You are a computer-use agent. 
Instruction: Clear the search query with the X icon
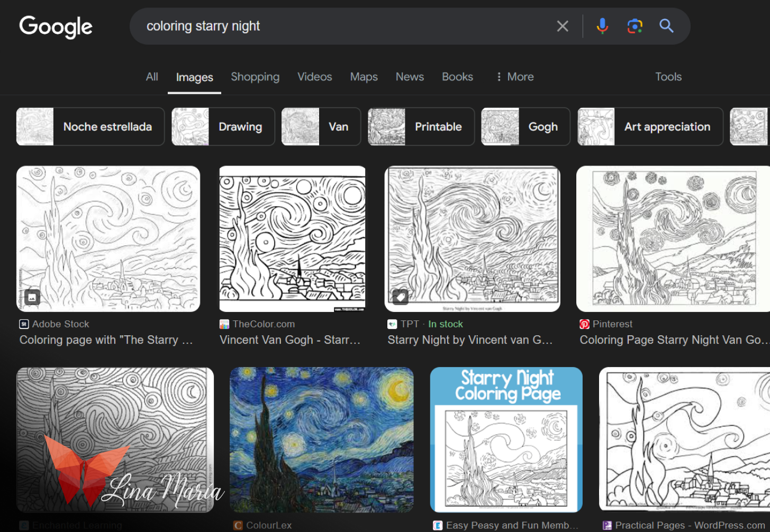tap(563, 26)
